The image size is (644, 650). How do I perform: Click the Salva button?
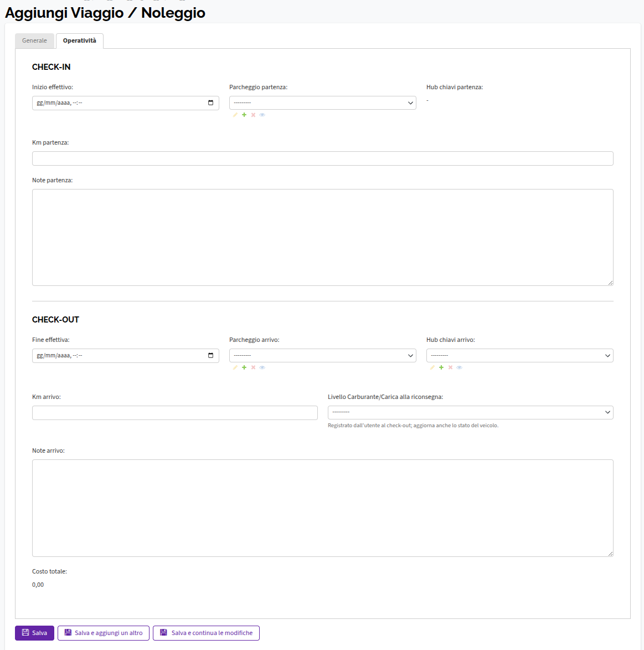tap(34, 633)
